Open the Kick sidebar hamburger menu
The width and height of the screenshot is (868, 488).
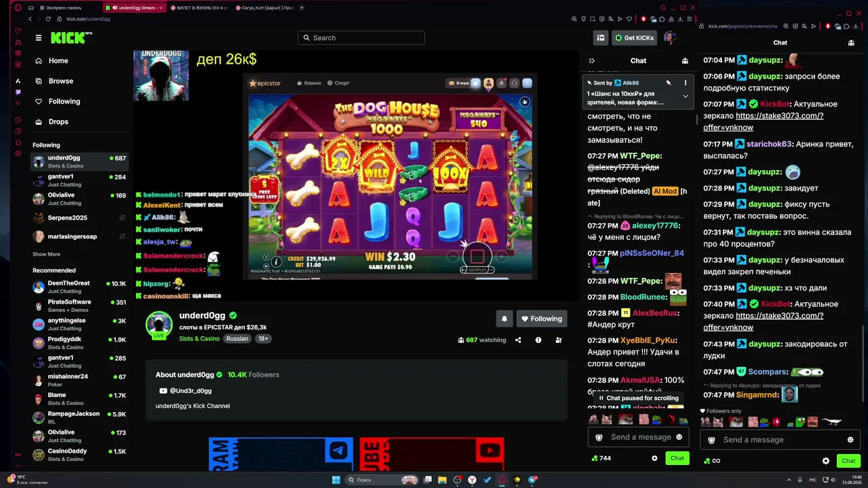[x=39, y=38]
